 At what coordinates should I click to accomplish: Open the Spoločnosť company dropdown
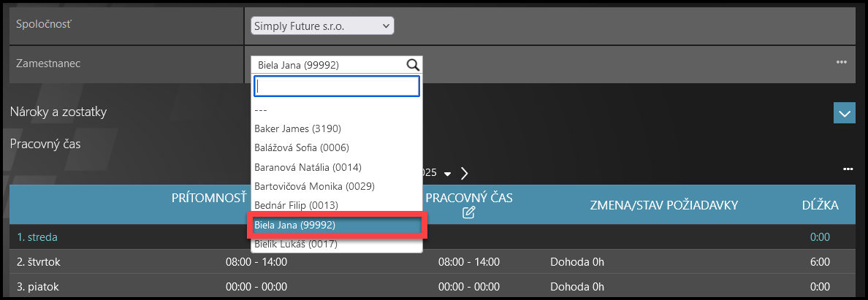coord(321,26)
